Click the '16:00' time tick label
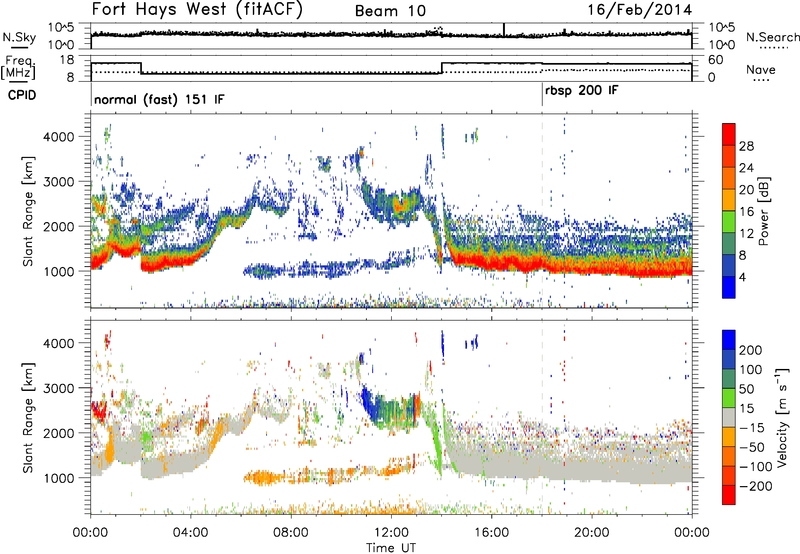 [x=491, y=533]
